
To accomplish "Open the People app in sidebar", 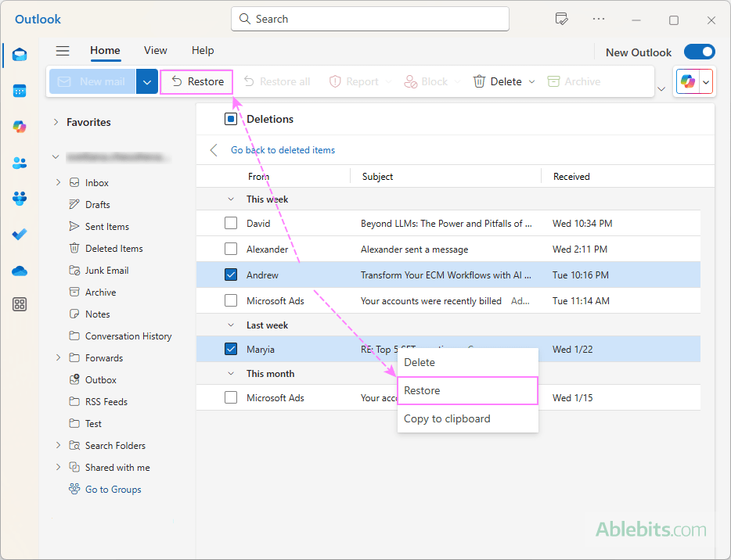I will coord(20,163).
